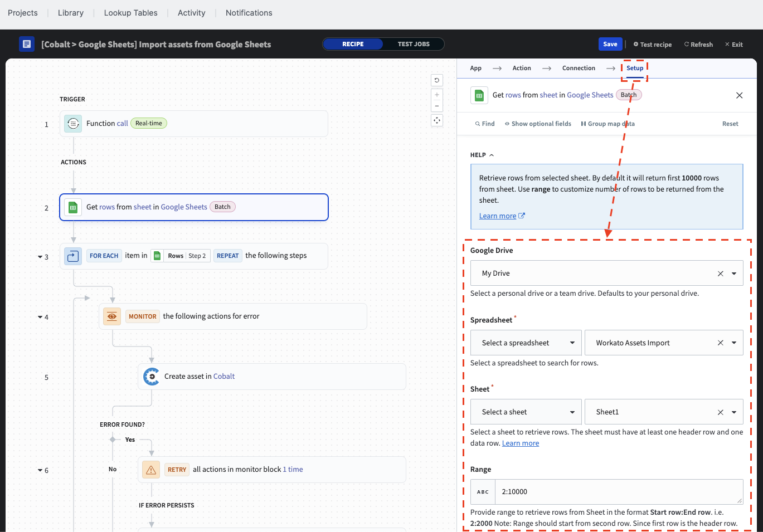Image resolution: width=763 pixels, height=532 pixels.
Task: Open the Learn more link in Help
Action: click(502, 216)
